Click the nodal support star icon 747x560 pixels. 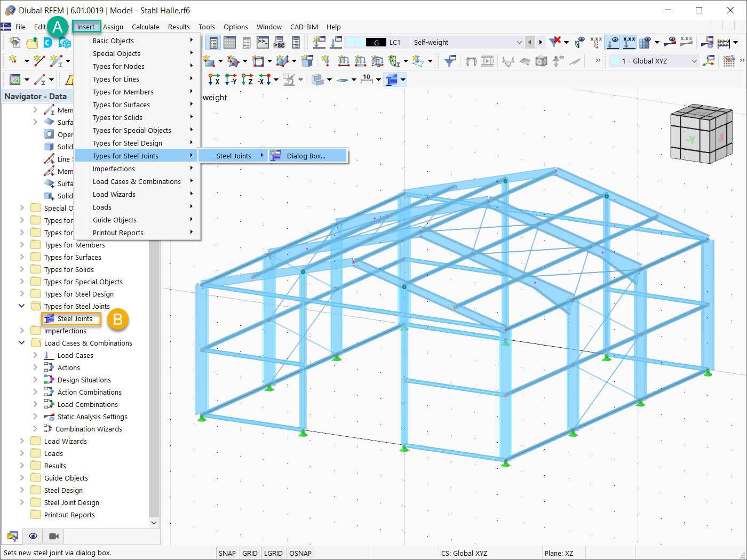[x=325, y=61]
